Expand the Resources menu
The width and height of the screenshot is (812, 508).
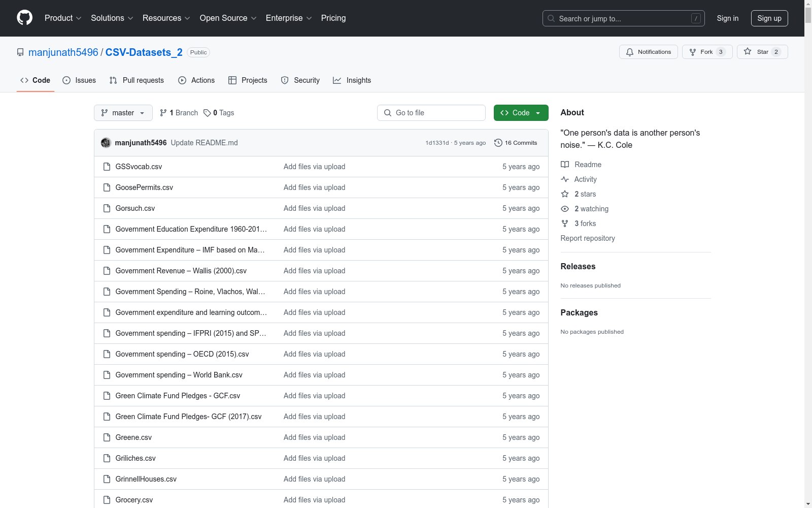[166, 18]
